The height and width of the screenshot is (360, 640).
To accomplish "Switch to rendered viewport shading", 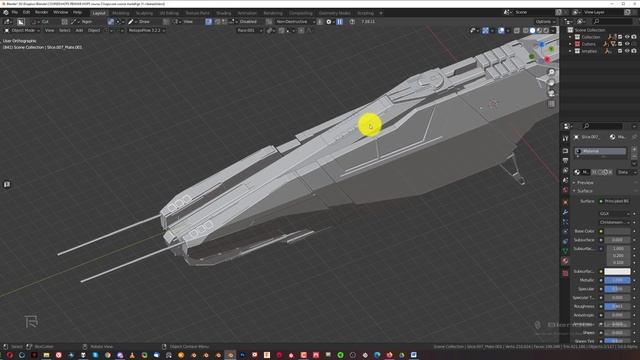I will click(x=547, y=30).
